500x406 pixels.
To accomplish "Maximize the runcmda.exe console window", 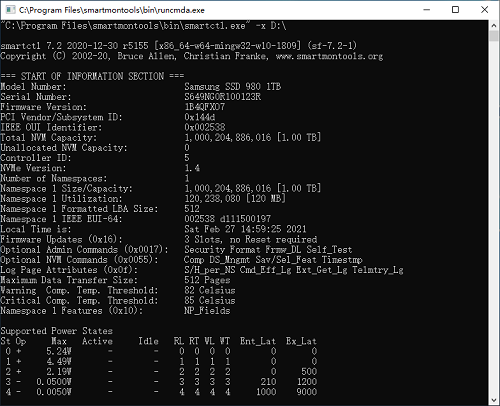I will (455, 10).
